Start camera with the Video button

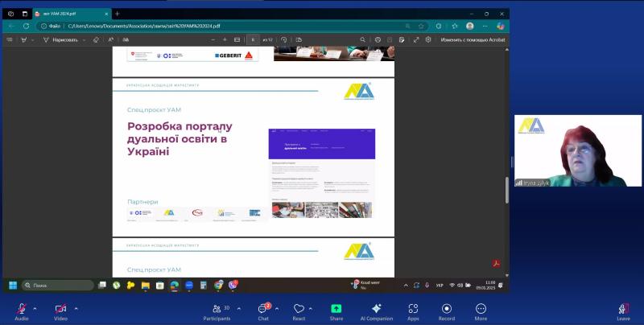pos(60,310)
